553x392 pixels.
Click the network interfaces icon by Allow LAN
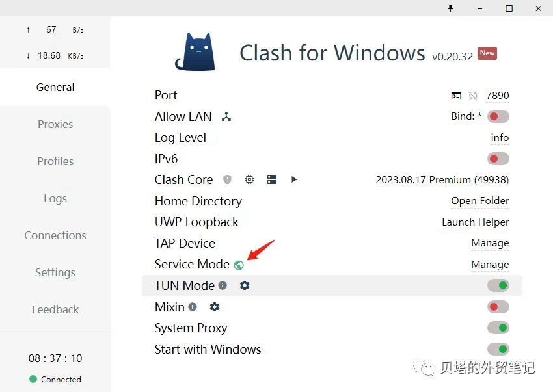point(226,117)
